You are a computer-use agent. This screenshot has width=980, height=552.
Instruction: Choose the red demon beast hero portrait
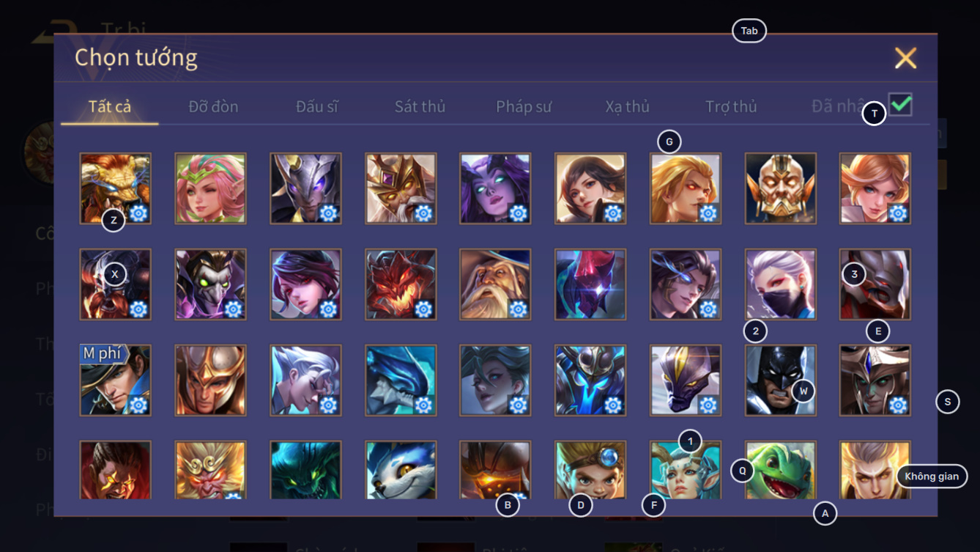tap(401, 284)
